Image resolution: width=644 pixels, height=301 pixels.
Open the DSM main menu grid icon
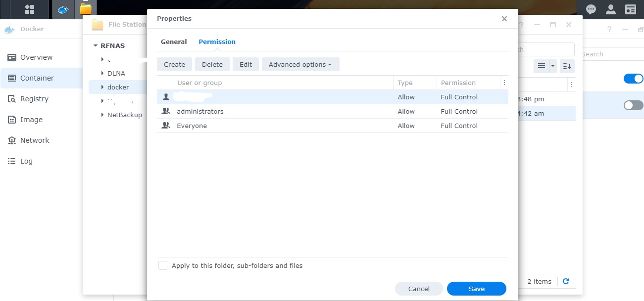coord(30,9)
